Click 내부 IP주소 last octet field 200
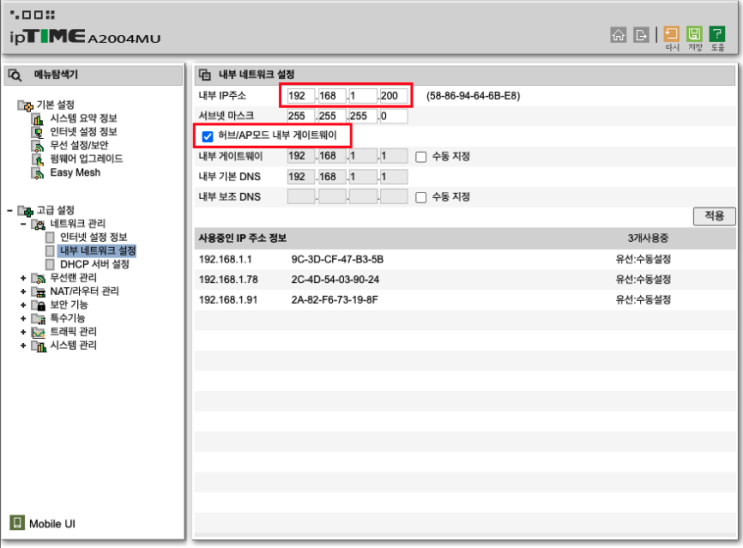 coord(393,96)
